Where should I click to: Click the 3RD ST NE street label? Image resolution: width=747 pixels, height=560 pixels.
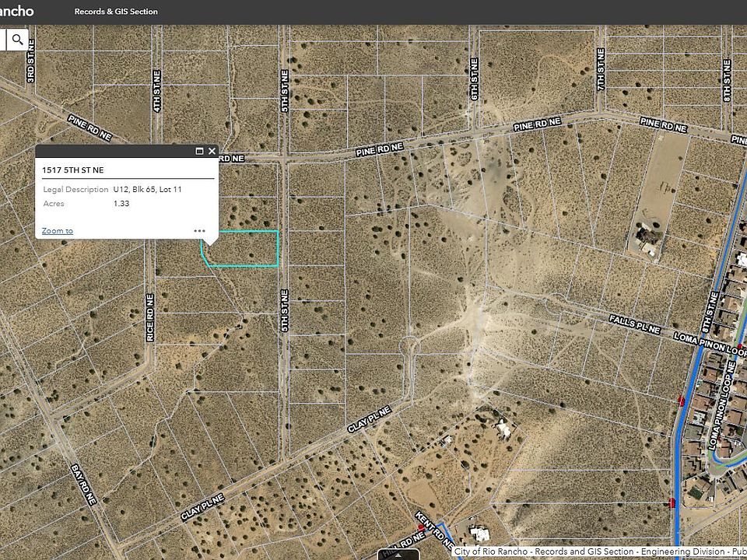31,70
